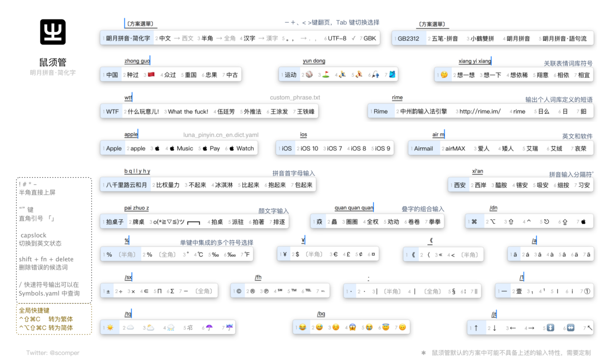Select the 五笔·拼音 schema
The width and height of the screenshot is (612, 364).
[x=445, y=39]
